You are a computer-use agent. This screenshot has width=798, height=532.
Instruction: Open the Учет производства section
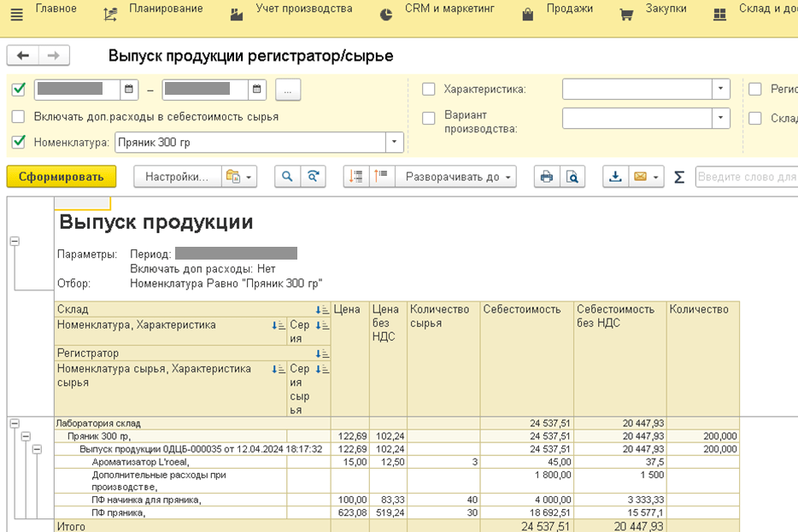pos(304,9)
